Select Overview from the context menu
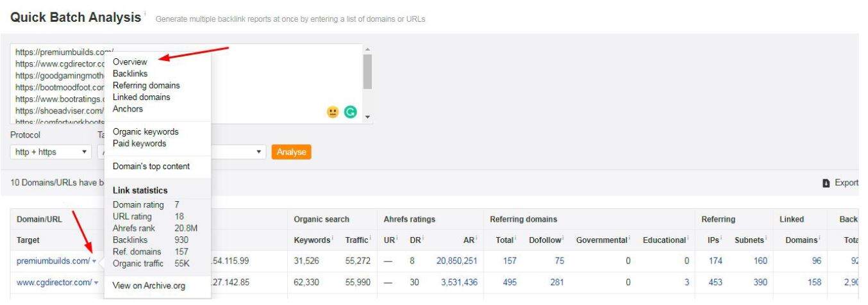The width and height of the screenshot is (868, 305). tap(129, 62)
